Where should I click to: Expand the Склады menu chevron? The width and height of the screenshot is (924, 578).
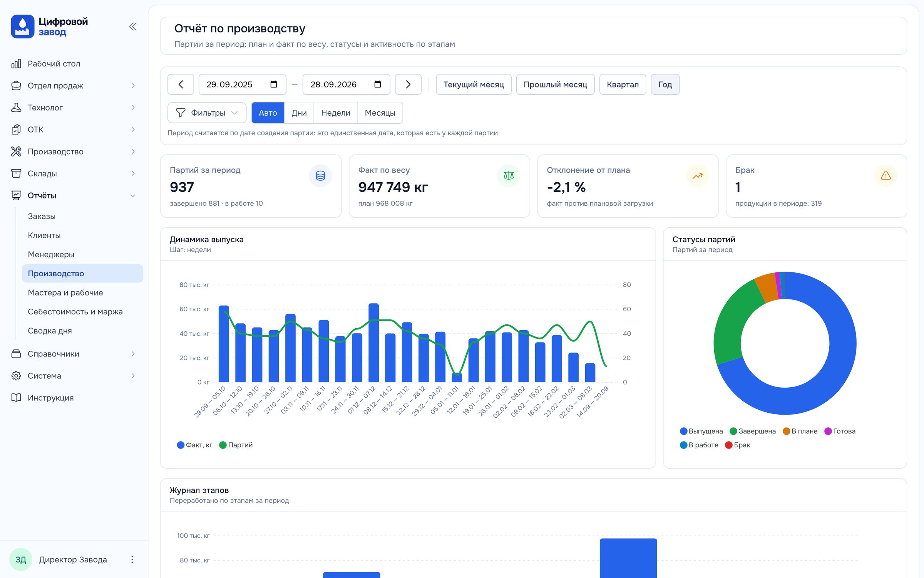point(133,173)
